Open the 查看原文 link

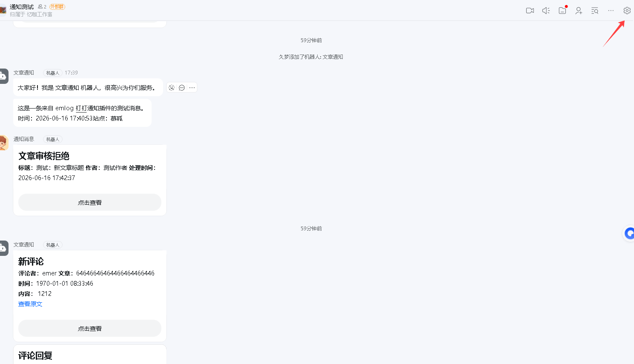pos(30,304)
